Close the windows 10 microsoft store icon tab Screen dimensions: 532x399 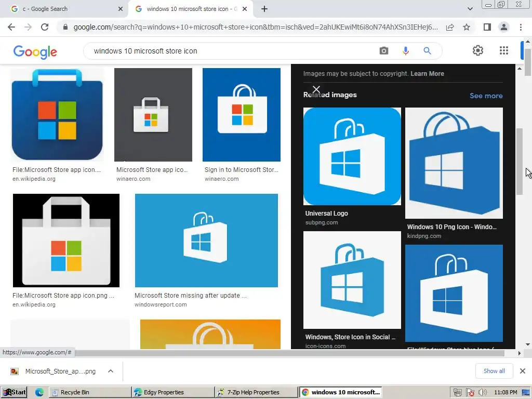pyautogui.click(x=245, y=9)
